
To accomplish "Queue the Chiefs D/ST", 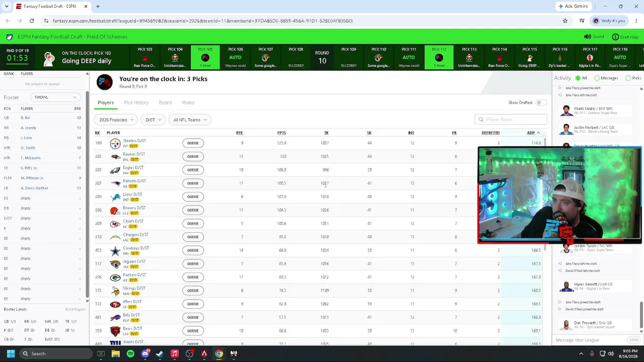I will pyautogui.click(x=193, y=224).
